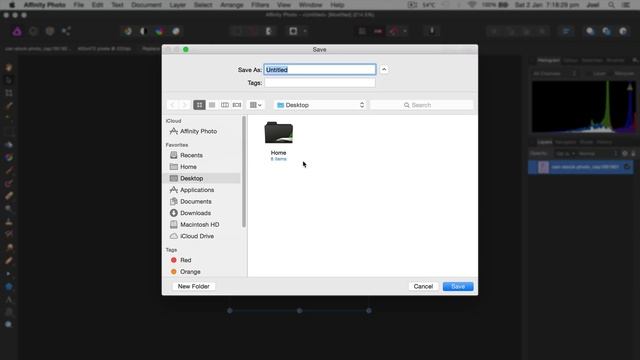Click the New Folder button
Image resolution: width=640 pixels, height=360 pixels.
tap(194, 287)
